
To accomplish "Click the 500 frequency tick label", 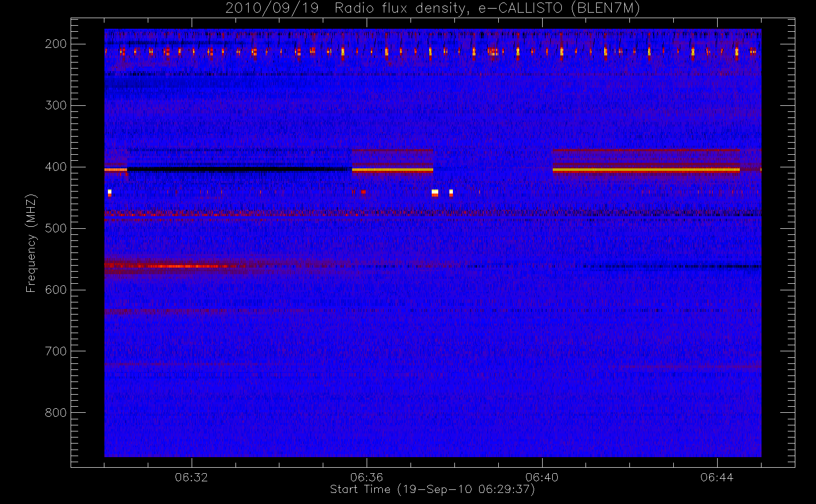I will [x=56, y=228].
